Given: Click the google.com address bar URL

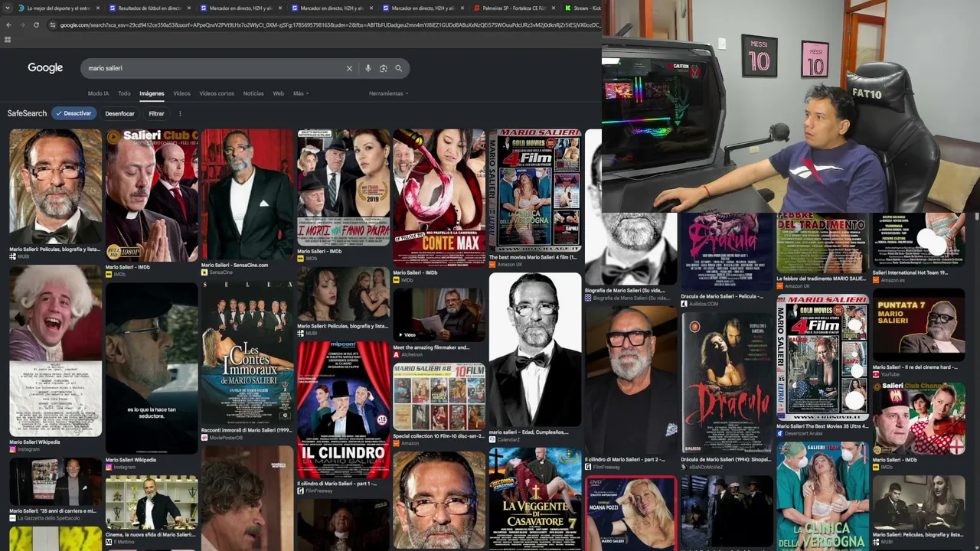Looking at the screenshot, I should [329, 24].
